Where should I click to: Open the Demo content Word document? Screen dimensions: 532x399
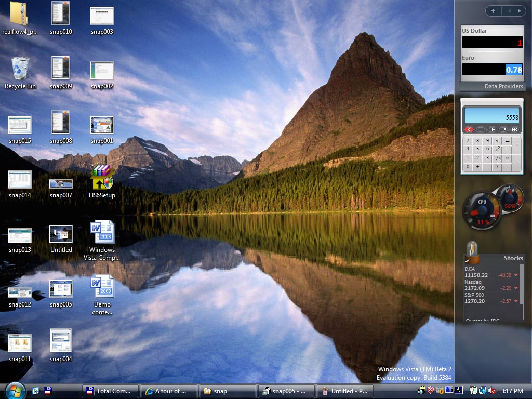(x=102, y=287)
